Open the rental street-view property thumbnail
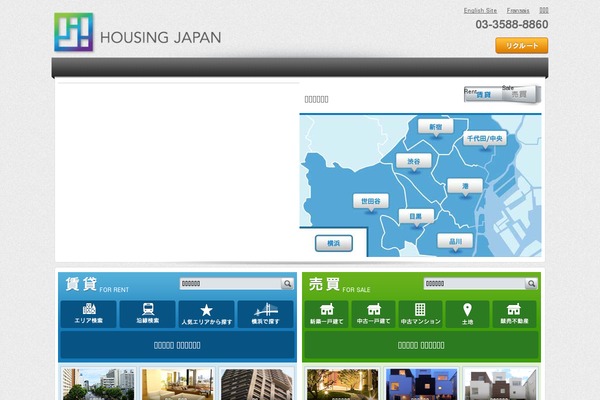Image resolution: width=600 pixels, height=400 pixels. [98, 384]
